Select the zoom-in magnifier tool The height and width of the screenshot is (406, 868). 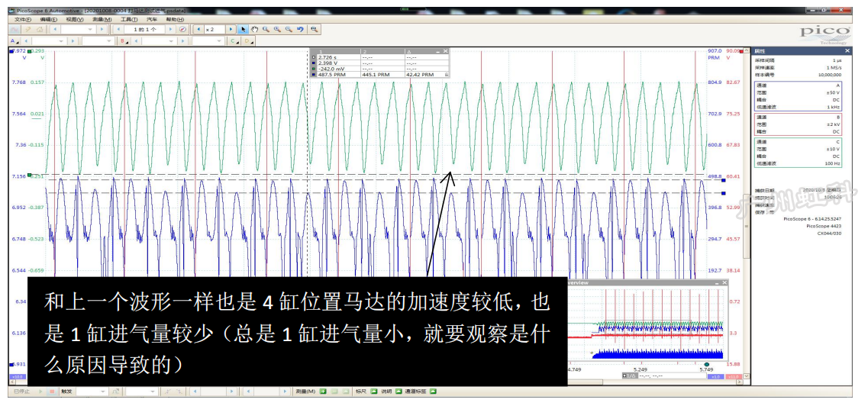coord(277,29)
